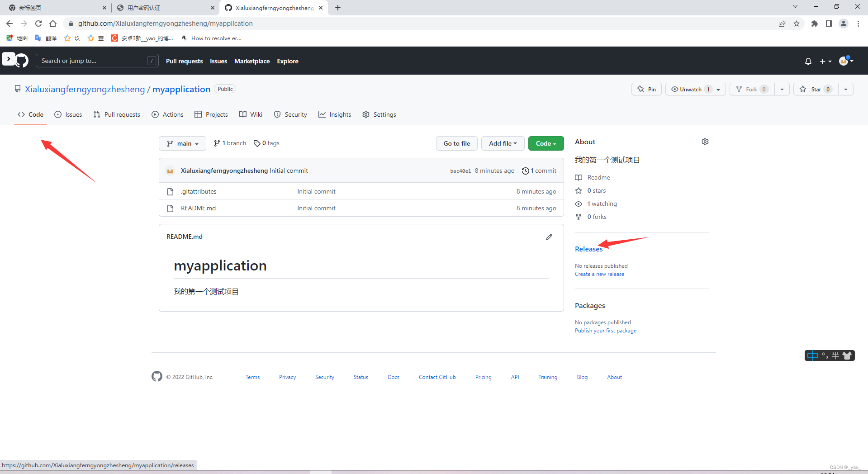Screen dimensions: 868x474
Task: Edit README.md with the pencil icon
Action: tap(549, 237)
